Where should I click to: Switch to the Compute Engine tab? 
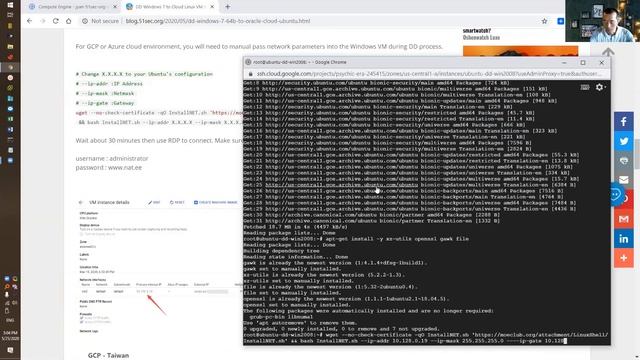[x=72, y=7]
